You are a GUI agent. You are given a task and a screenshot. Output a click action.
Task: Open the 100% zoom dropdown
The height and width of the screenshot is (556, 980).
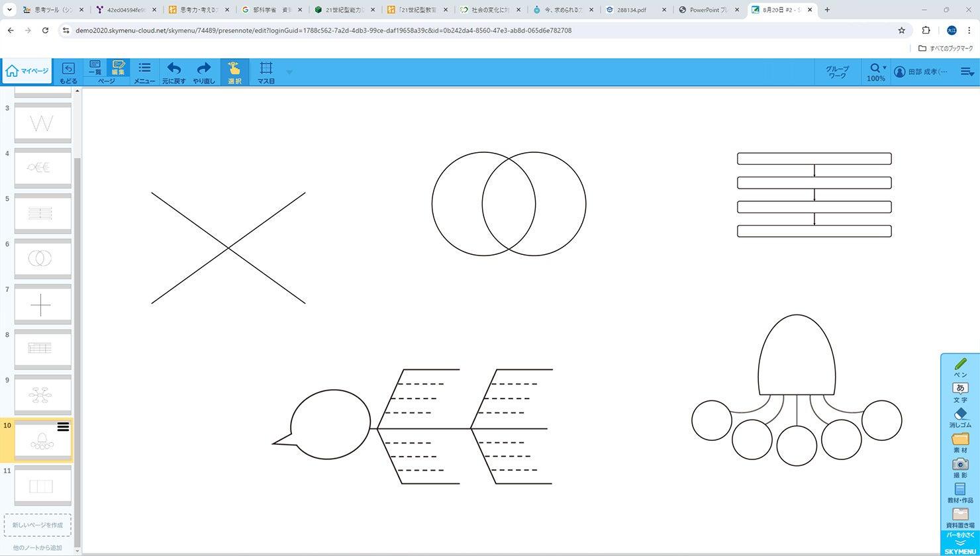[x=876, y=71]
